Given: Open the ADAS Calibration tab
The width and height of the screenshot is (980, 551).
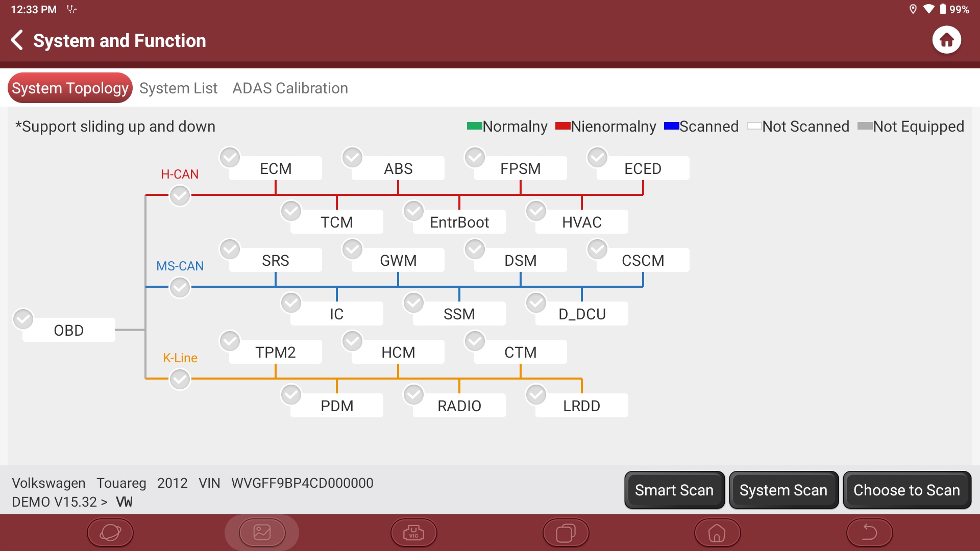Looking at the screenshot, I should (290, 88).
